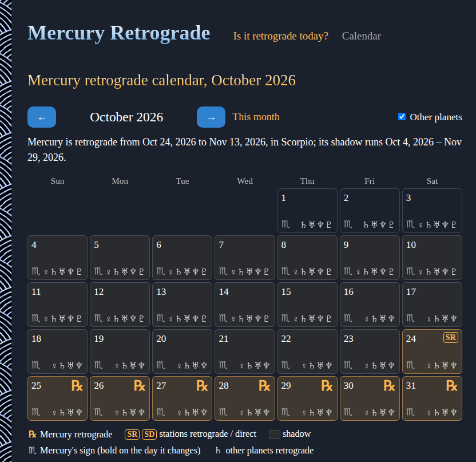Click the Scorpio sign glyph on day 24

click(x=410, y=365)
